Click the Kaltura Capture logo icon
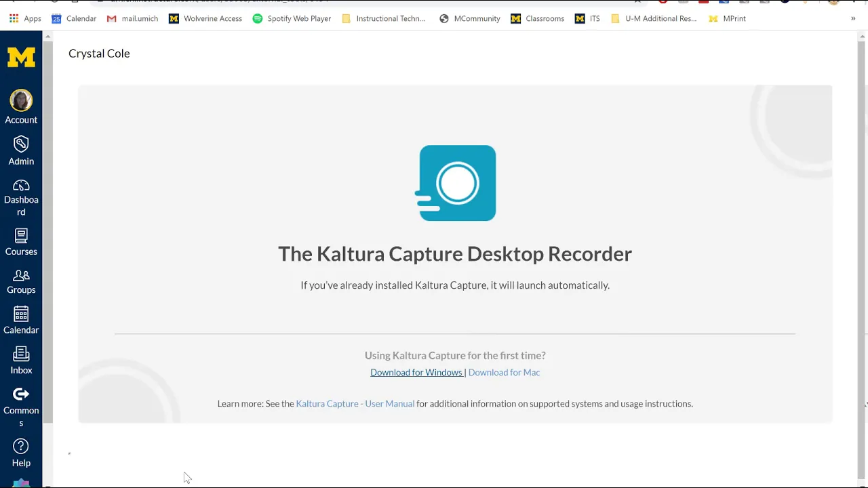Image resolution: width=868 pixels, height=488 pixels. [x=456, y=183]
